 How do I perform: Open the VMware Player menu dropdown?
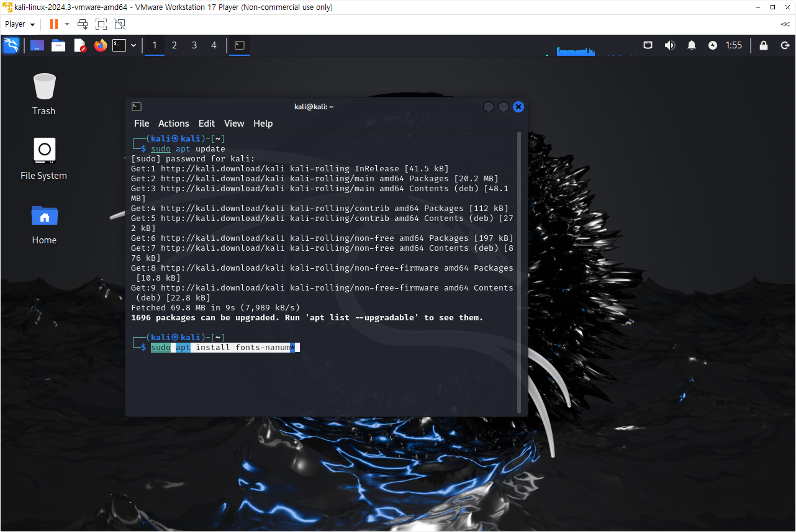point(20,24)
